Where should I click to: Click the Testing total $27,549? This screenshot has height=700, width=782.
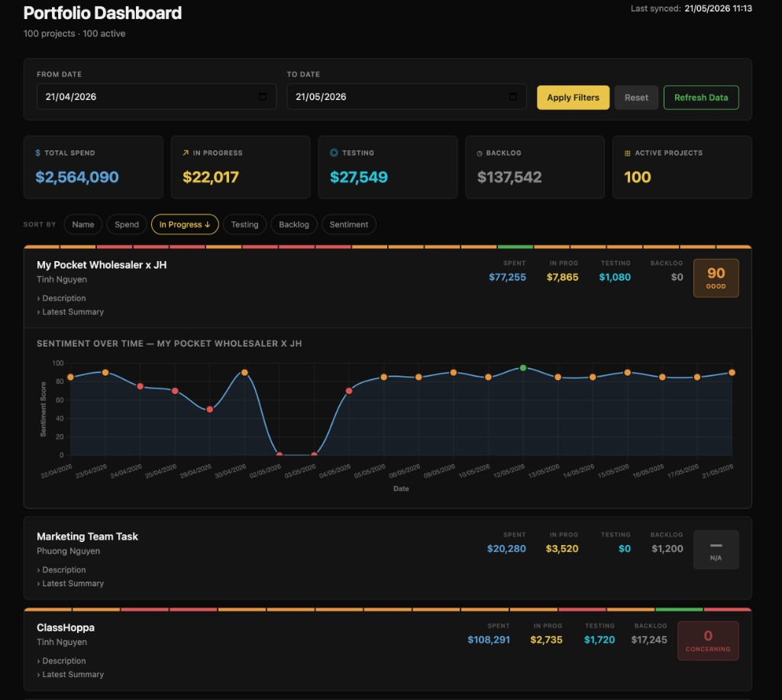[x=359, y=177]
